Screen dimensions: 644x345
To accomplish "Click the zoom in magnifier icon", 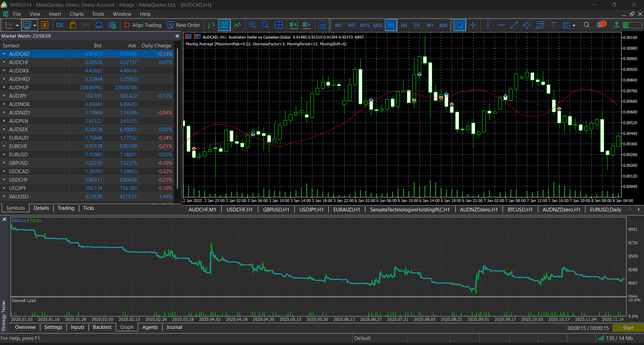I will pos(252,25).
